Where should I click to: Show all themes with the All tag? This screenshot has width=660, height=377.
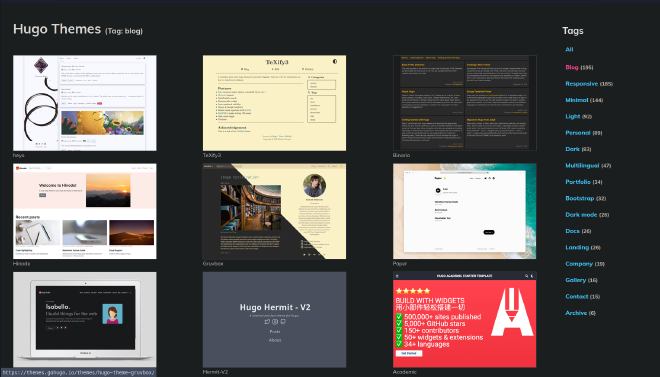click(x=569, y=50)
